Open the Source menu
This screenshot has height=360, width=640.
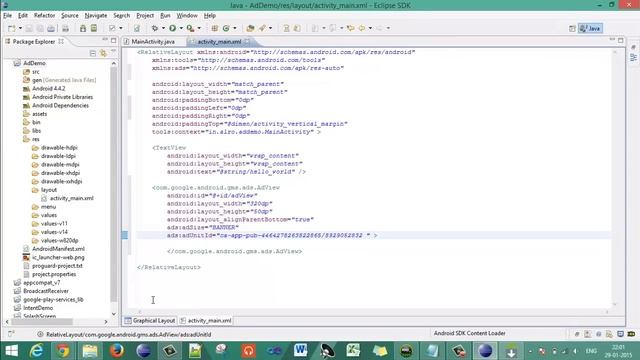click(x=70, y=16)
